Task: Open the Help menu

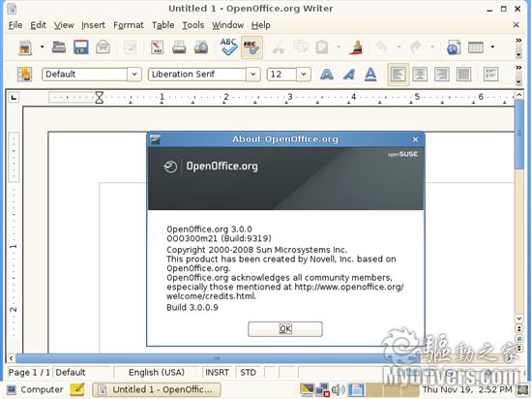Action: pyautogui.click(x=261, y=25)
